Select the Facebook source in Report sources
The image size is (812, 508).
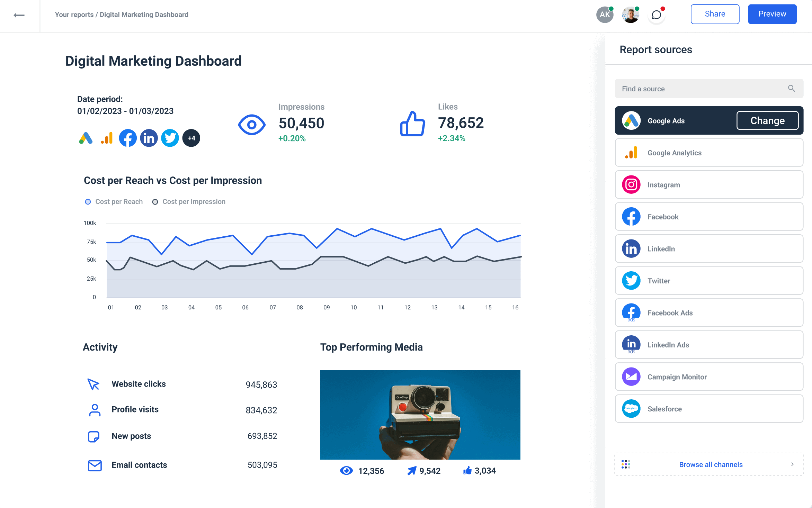(x=631, y=217)
